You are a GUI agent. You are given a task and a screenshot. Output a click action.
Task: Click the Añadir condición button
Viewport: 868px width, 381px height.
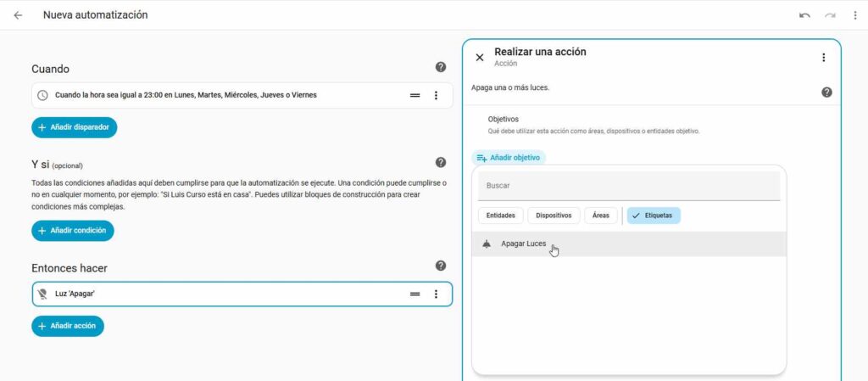click(73, 231)
